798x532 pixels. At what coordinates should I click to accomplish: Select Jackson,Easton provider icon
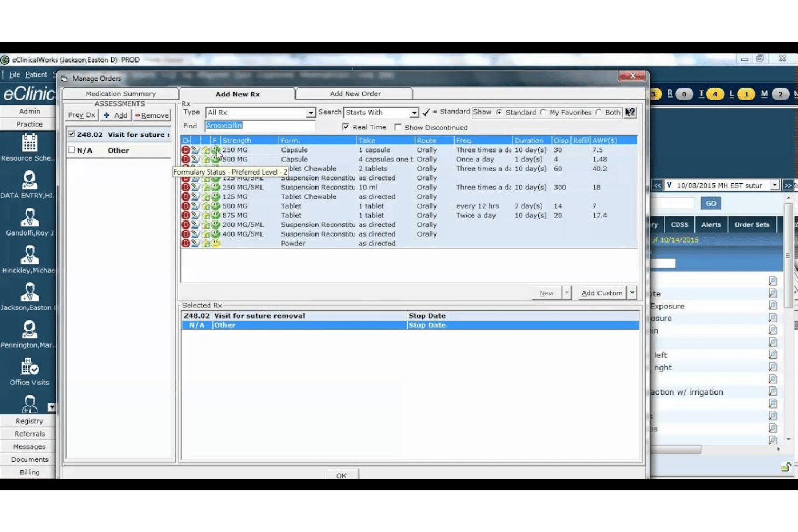point(29,293)
